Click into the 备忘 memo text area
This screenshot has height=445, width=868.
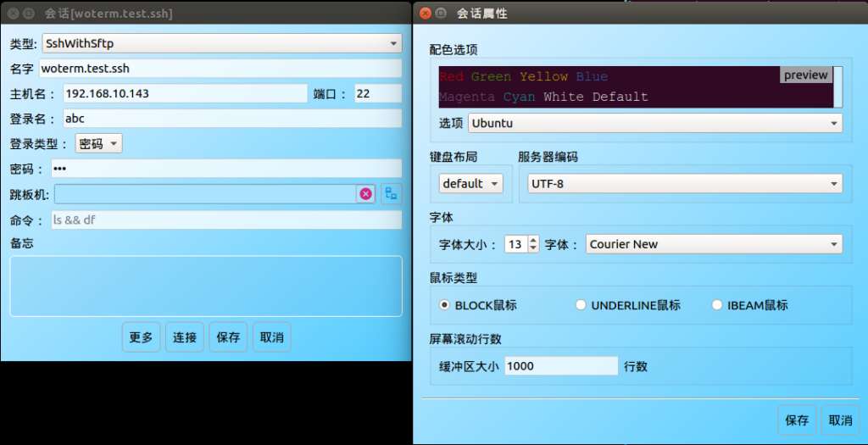206,286
